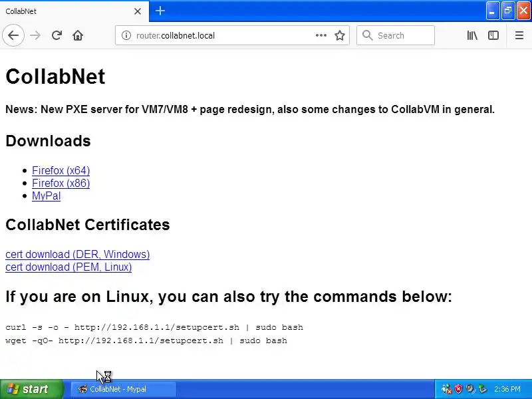
Task: Click the taskbar clock showing 2:36 PM
Action: coord(507,389)
